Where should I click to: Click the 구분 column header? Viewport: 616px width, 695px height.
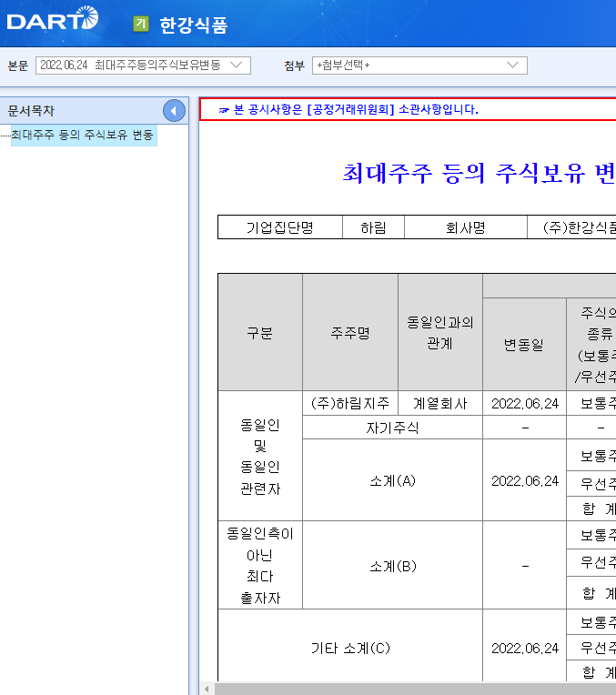260,332
